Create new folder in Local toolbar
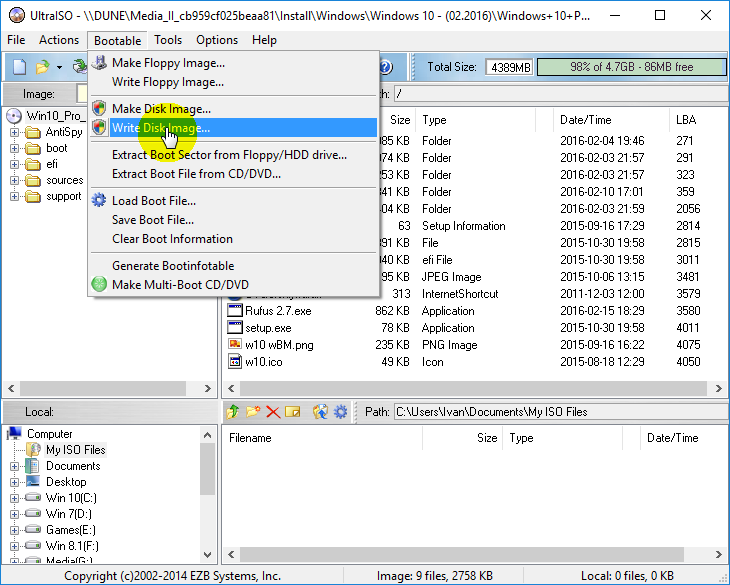Viewport: 730px width, 585px height. [253, 412]
